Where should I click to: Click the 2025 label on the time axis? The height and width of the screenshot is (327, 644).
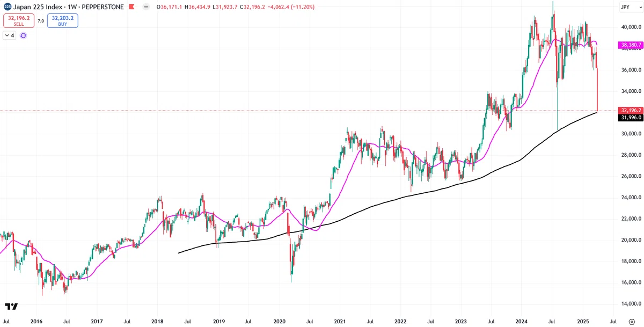(x=583, y=322)
